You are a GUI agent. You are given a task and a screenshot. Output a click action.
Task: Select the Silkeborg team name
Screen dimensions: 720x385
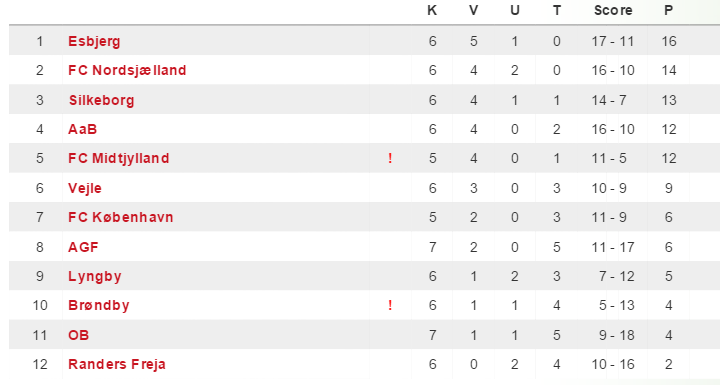click(x=101, y=100)
